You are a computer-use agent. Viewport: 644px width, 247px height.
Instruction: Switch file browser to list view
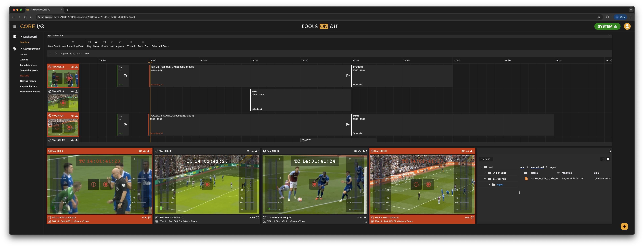pyautogui.click(x=602, y=159)
